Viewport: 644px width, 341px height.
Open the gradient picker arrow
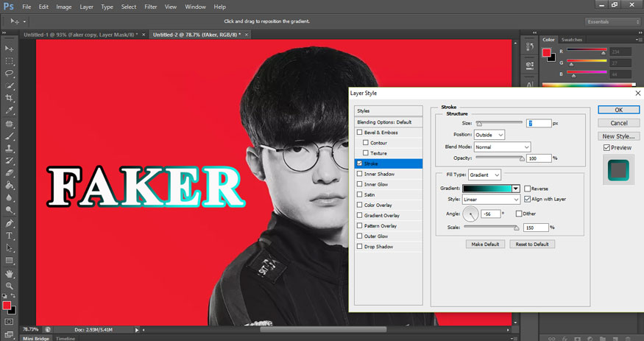point(516,189)
